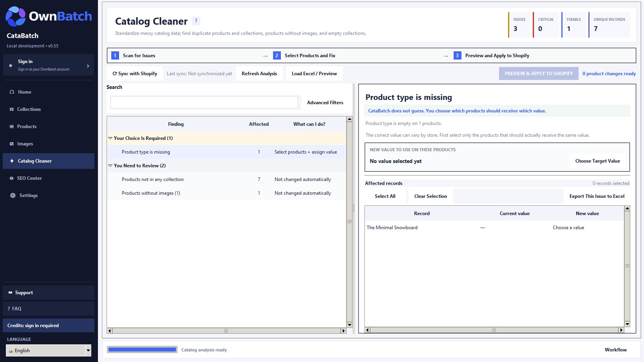
Task: Focus the Search input field
Action: pos(204,103)
